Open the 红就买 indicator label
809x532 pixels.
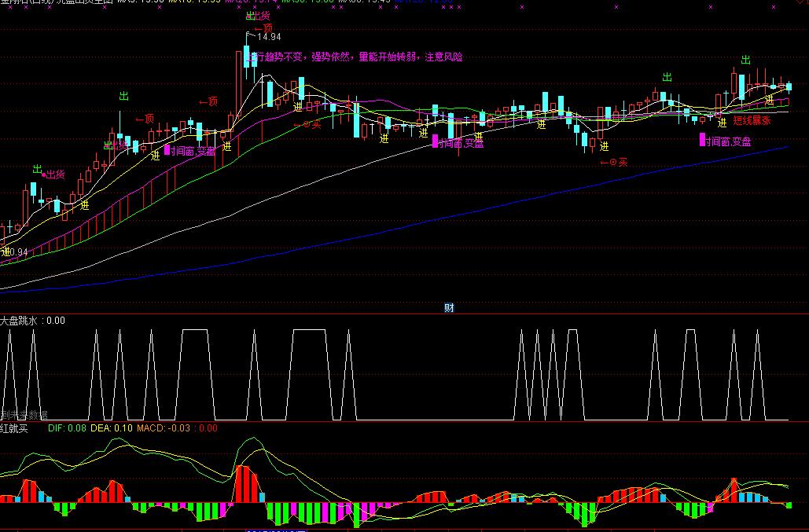pyautogui.click(x=14, y=427)
